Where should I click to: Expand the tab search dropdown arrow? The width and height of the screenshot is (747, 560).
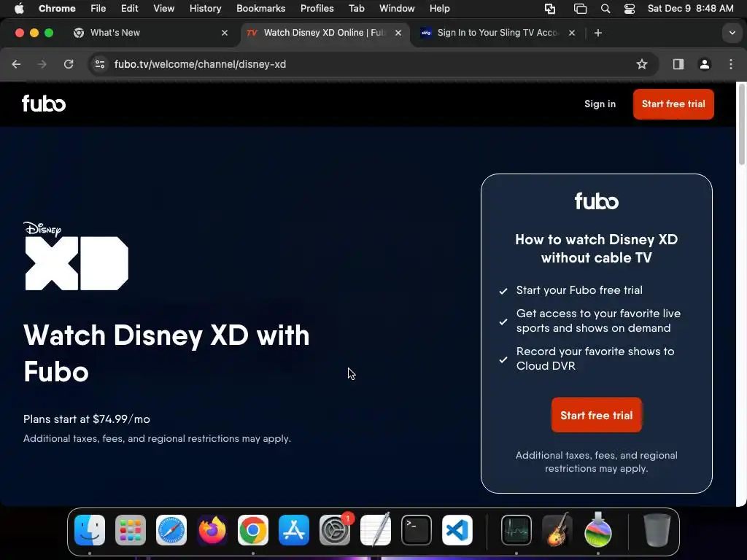pos(732,33)
